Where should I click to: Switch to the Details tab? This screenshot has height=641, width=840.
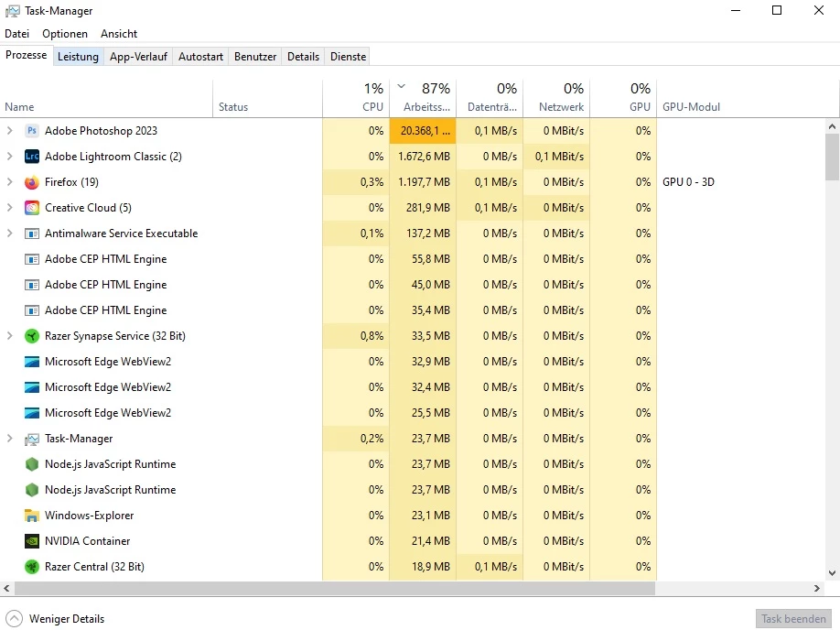pos(303,57)
